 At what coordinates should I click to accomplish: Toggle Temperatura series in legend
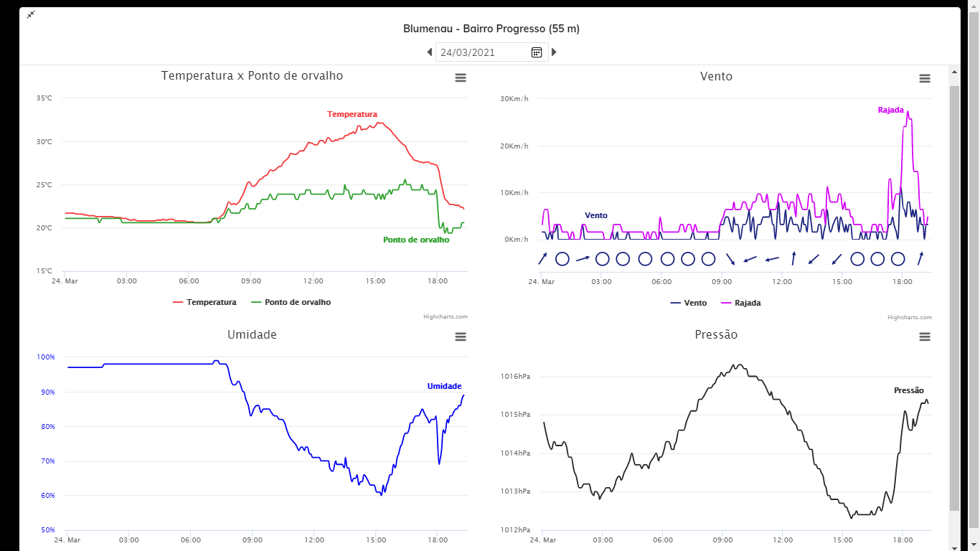(x=204, y=302)
